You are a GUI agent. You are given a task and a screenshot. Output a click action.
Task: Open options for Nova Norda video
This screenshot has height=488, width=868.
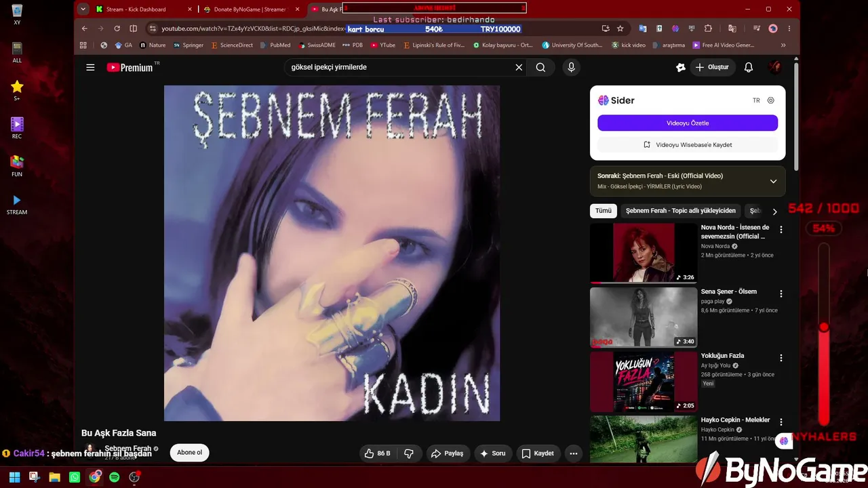point(781,230)
